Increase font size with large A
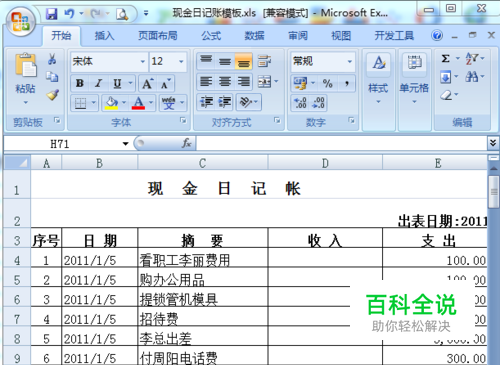This screenshot has width=500, height=365. click(x=147, y=83)
